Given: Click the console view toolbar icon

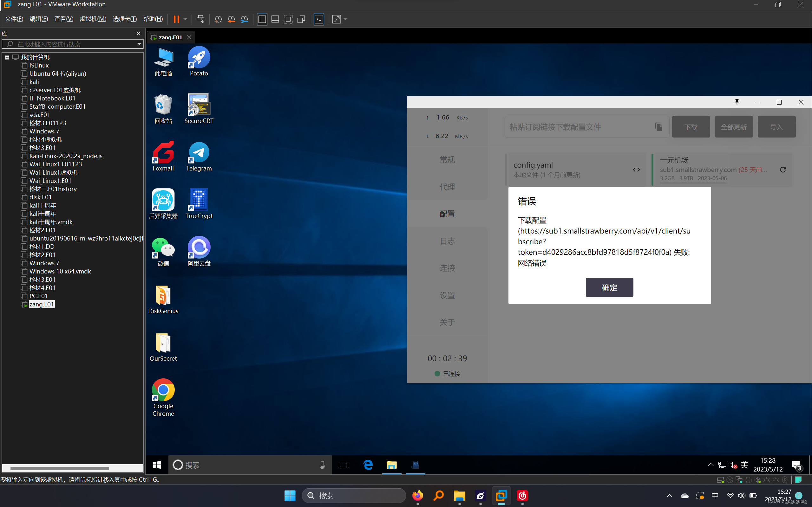Looking at the screenshot, I should click(319, 19).
